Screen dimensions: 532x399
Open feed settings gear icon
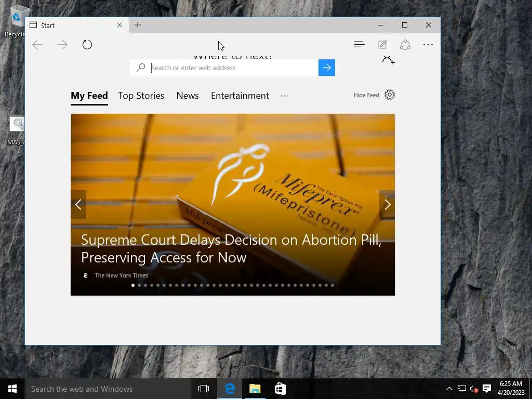(390, 95)
